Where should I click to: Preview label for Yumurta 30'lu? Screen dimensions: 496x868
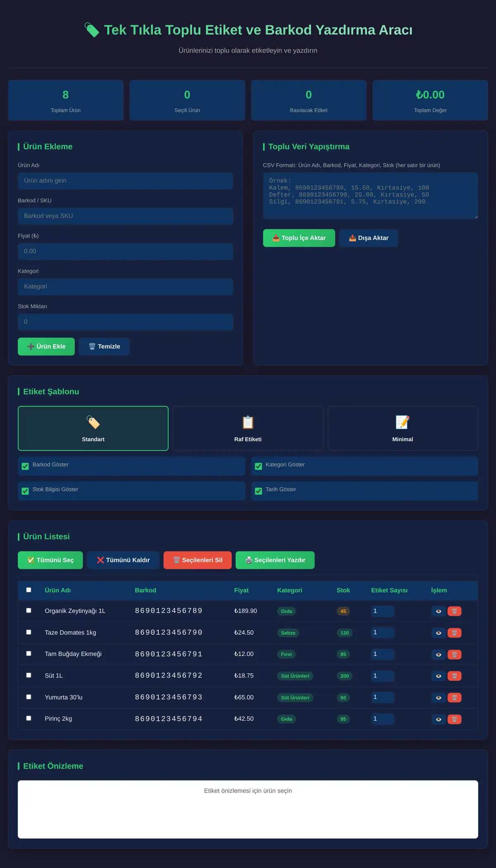coord(438,698)
